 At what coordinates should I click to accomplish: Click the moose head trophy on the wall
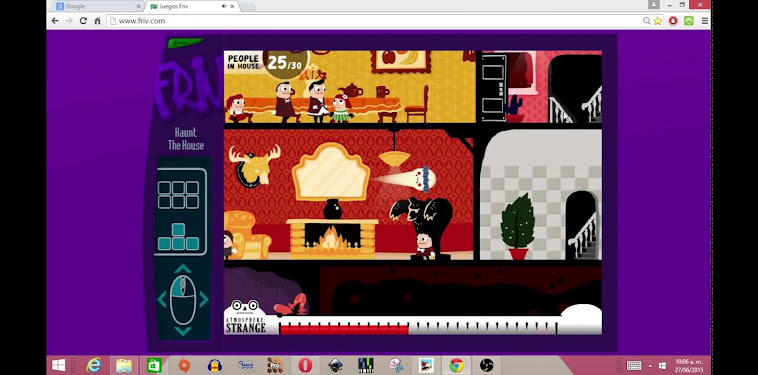(x=254, y=165)
